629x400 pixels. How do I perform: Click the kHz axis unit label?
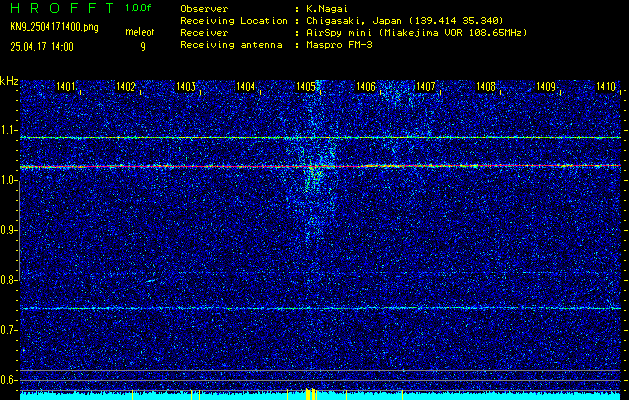click(x=9, y=81)
